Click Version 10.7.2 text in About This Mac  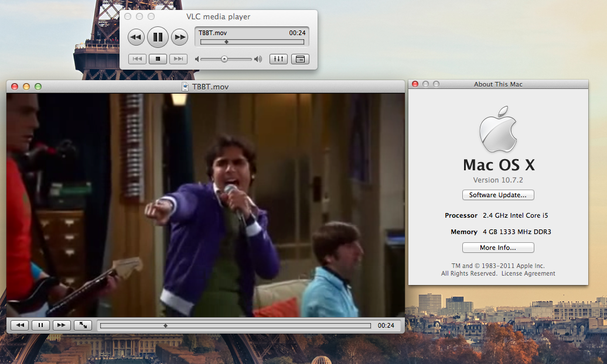coord(498,180)
